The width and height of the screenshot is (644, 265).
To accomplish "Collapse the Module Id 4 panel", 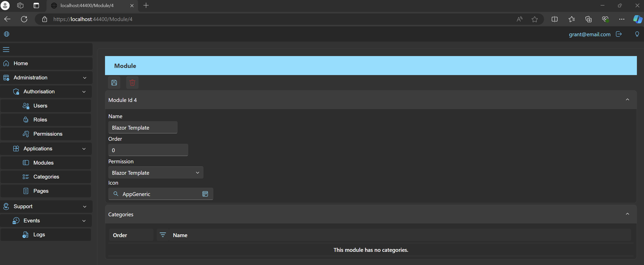I will [x=627, y=100].
